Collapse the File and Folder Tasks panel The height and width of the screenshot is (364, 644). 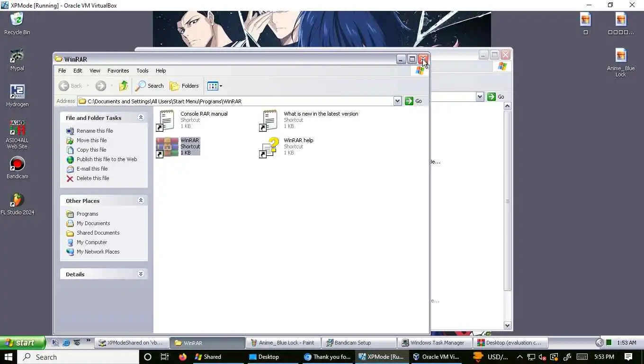(x=141, y=118)
